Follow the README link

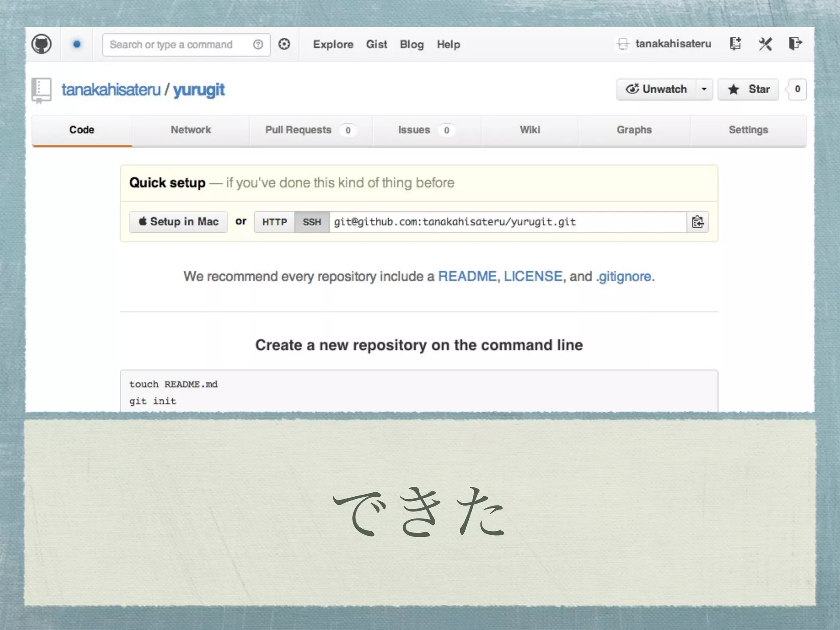point(467,276)
